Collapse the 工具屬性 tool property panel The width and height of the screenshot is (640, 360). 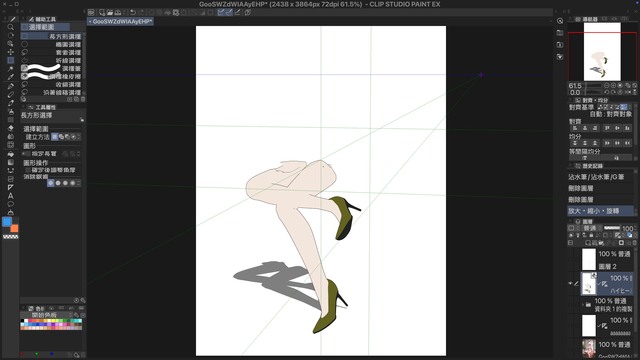[x=24, y=107]
